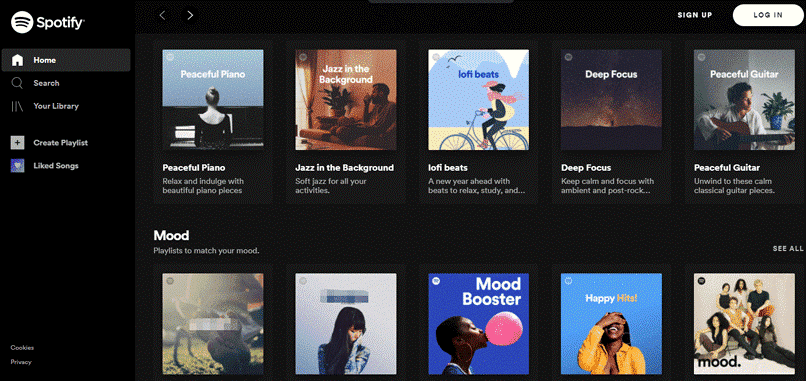Open the Peaceful Piano cover art
Image resolution: width=806 pixels, height=381 pixels.
(213, 100)
